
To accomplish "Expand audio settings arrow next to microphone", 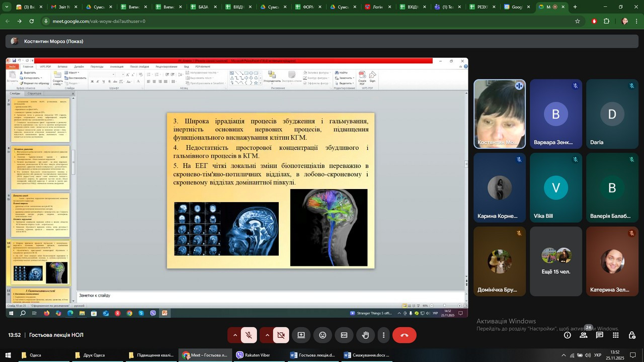I will (x=235, y=335).
